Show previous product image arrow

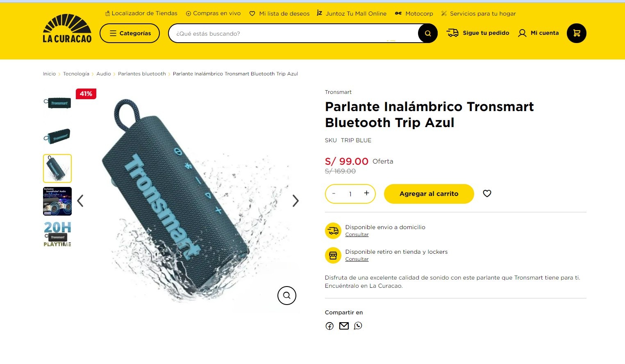coord(80,201)
